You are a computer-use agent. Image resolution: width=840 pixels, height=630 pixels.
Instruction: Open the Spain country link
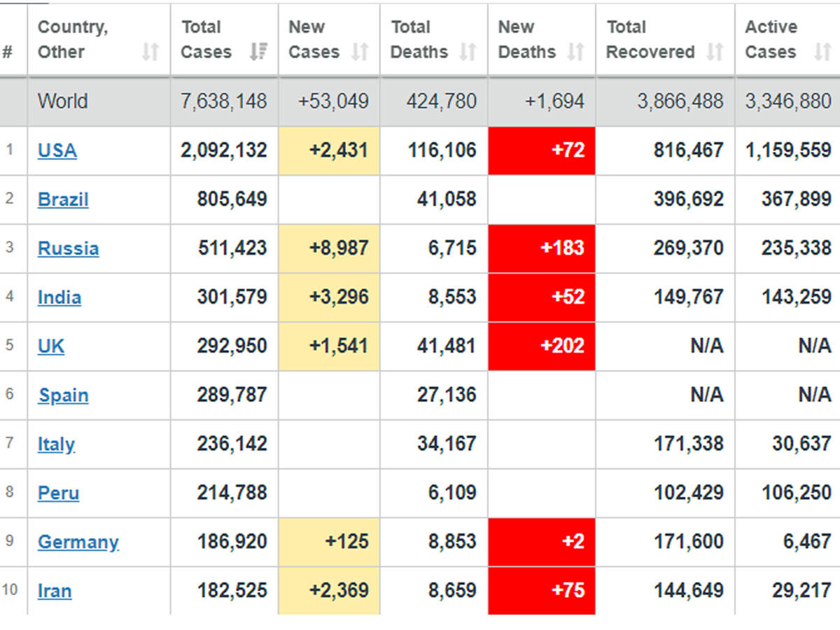pos(63,395)
